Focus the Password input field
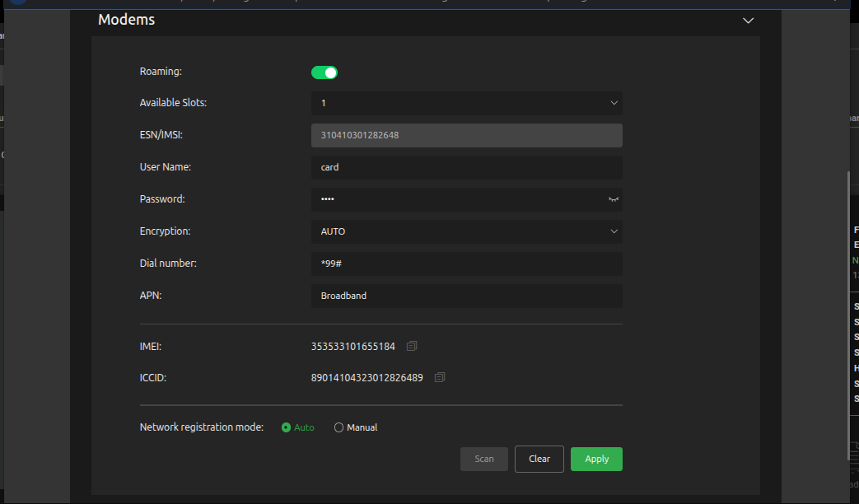Image resolution: width=859 pixels, height=504 pixels. point(457,199)
